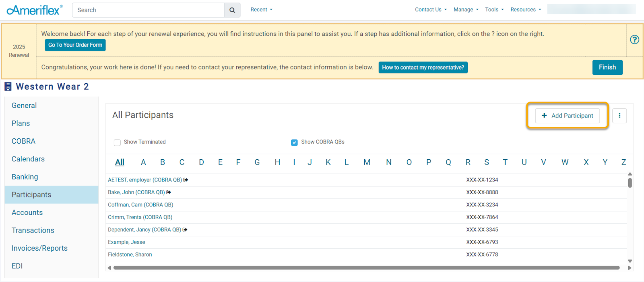
Task: Open participant Dependent, Jancy
Action: click(144, 230)
